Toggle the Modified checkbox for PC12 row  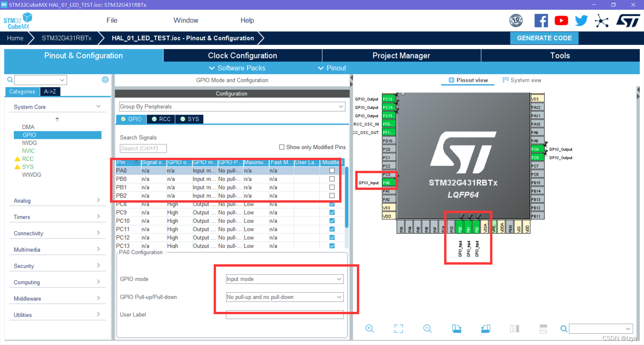(x=332, y=237)
